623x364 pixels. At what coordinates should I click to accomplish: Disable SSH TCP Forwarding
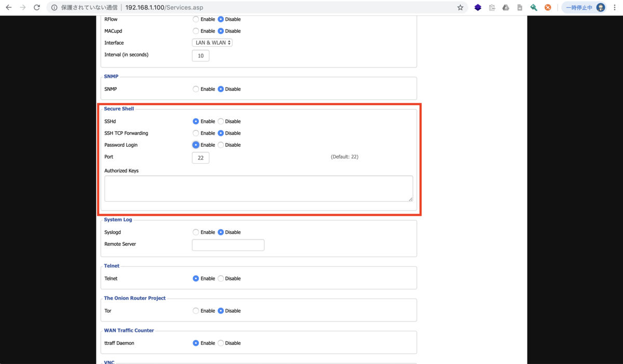[221, 133]
